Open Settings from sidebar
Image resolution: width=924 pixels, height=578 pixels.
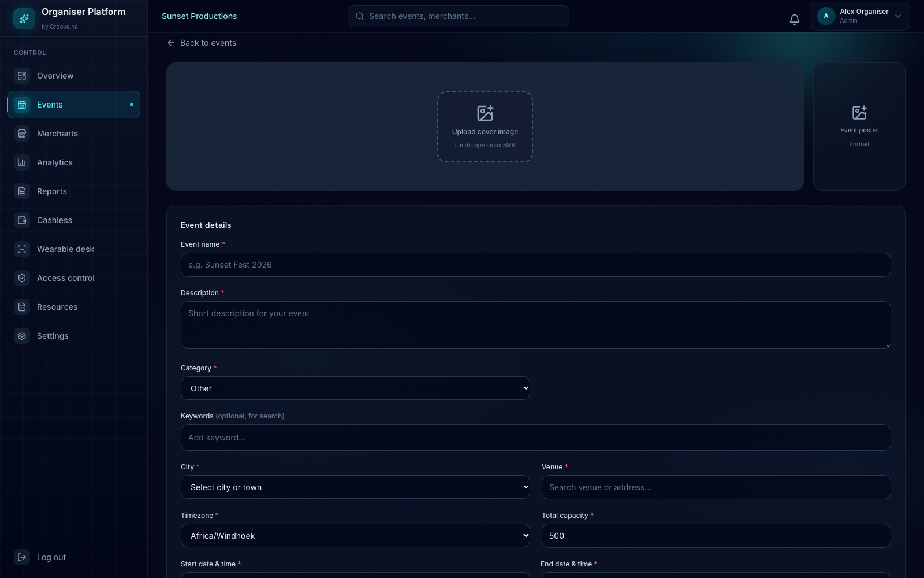pos(74,336)
